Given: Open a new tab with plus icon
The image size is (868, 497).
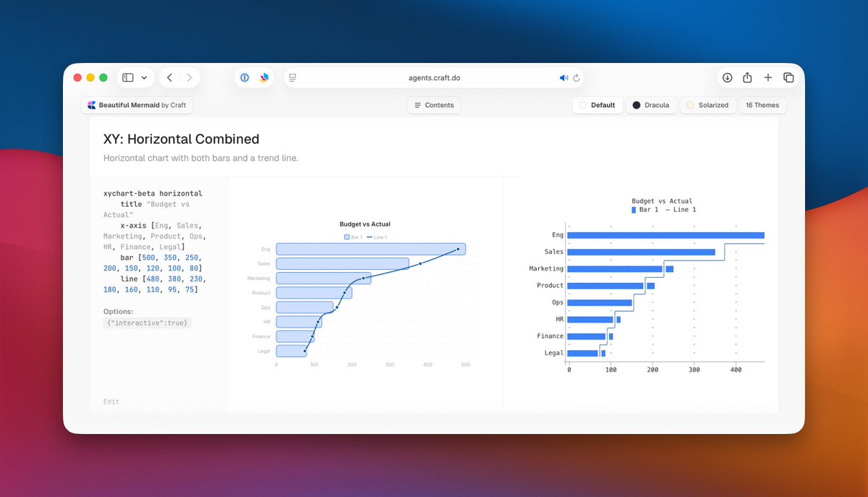Looking at the screenshot, I should click(768, 77).
